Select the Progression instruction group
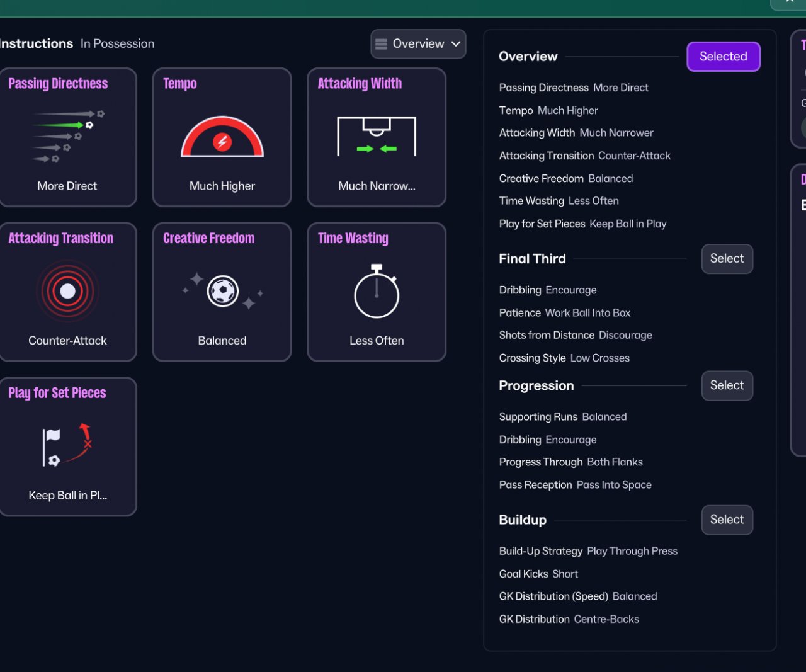Image resolution: width=806 pixels, height=672 pixels. 727,385
